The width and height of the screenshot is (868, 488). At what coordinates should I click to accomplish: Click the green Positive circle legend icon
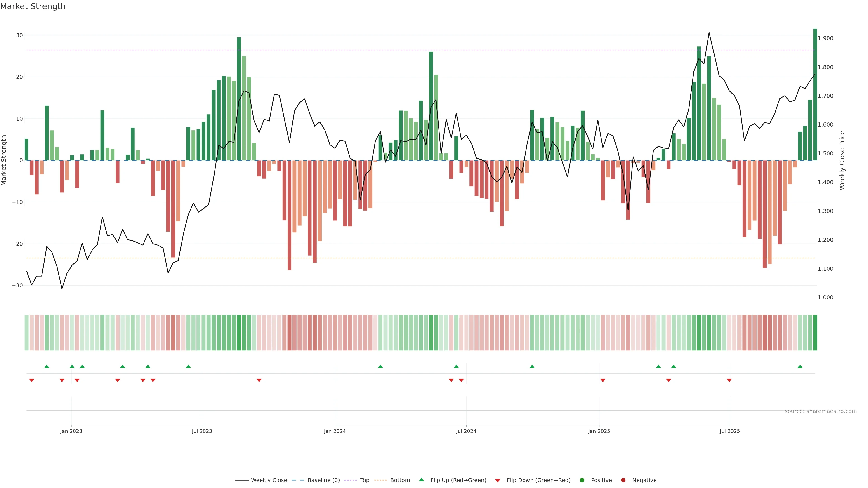pyautogui.click(x=582, y=480)
